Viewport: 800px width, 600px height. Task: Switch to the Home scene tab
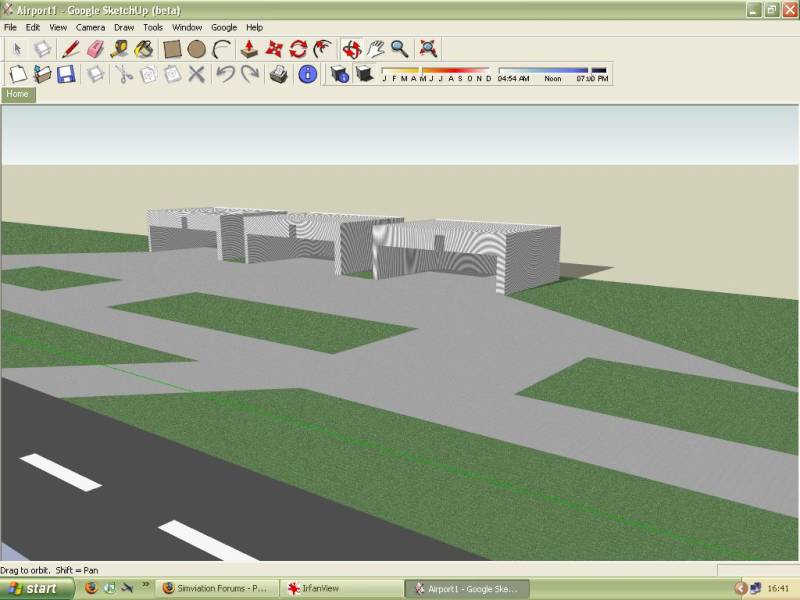[18, 94]
